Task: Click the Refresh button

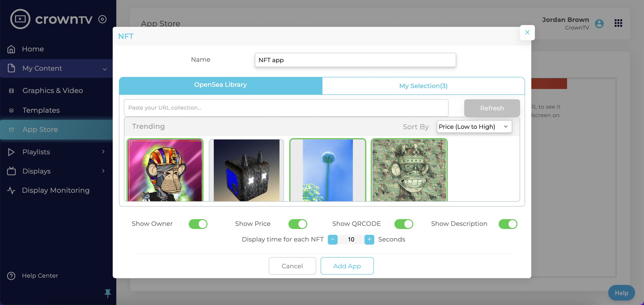Action: (x=492, y=108)
